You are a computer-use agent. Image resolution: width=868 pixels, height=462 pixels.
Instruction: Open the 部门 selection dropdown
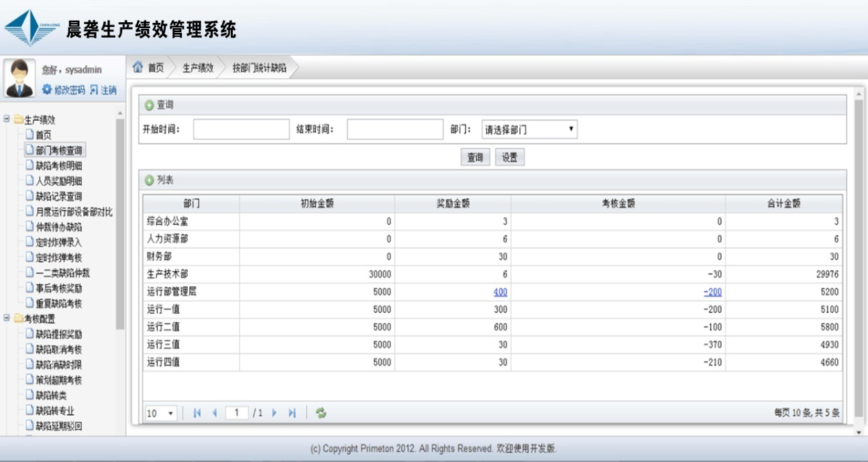[529, 129]
